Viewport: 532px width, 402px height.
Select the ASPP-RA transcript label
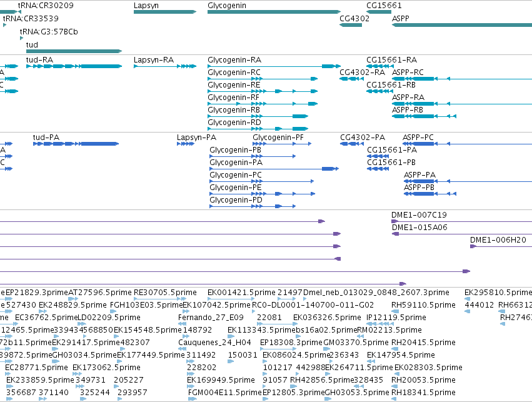coord(408,98)
